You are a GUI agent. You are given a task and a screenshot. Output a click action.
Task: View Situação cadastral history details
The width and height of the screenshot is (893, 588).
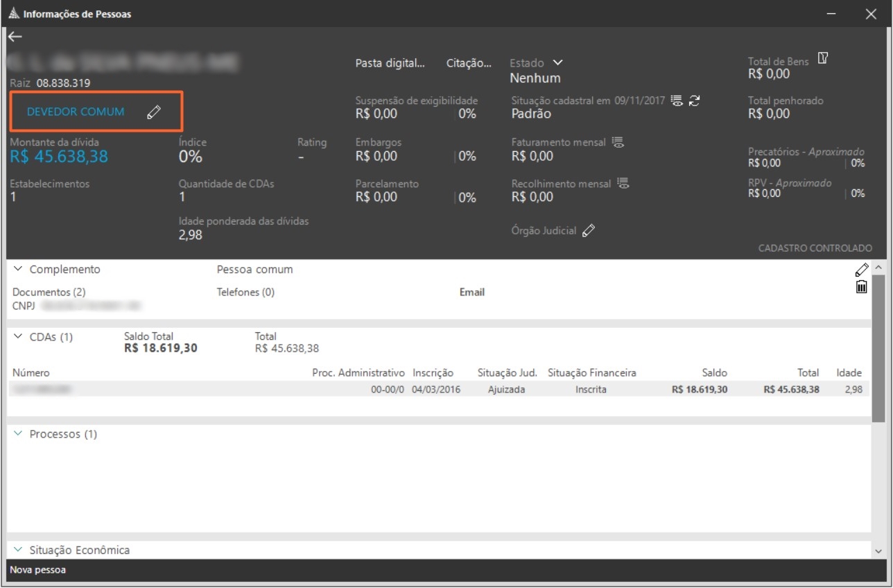(x=677, y=101)
